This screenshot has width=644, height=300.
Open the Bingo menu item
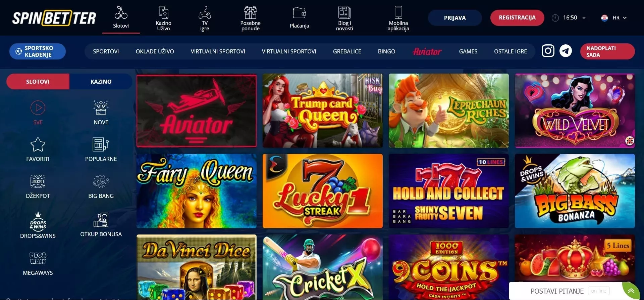(x=386, y=51)
